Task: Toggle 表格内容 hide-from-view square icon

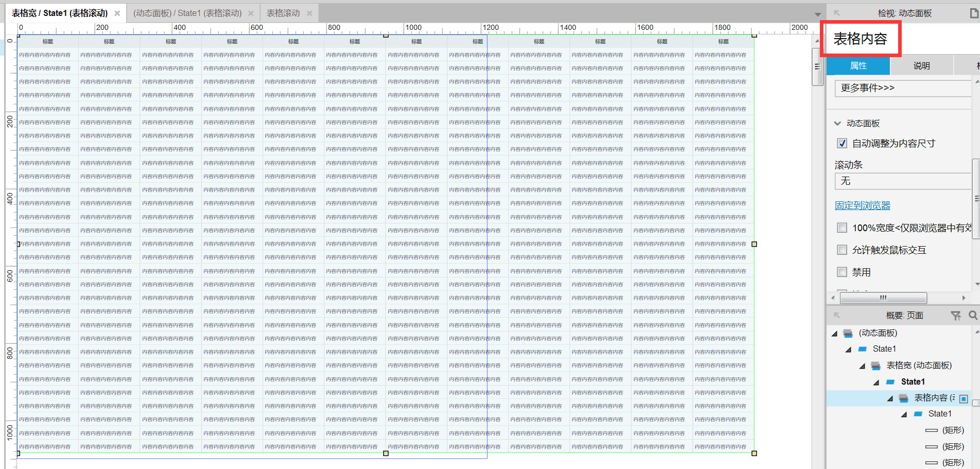Action: pos(964,398)
